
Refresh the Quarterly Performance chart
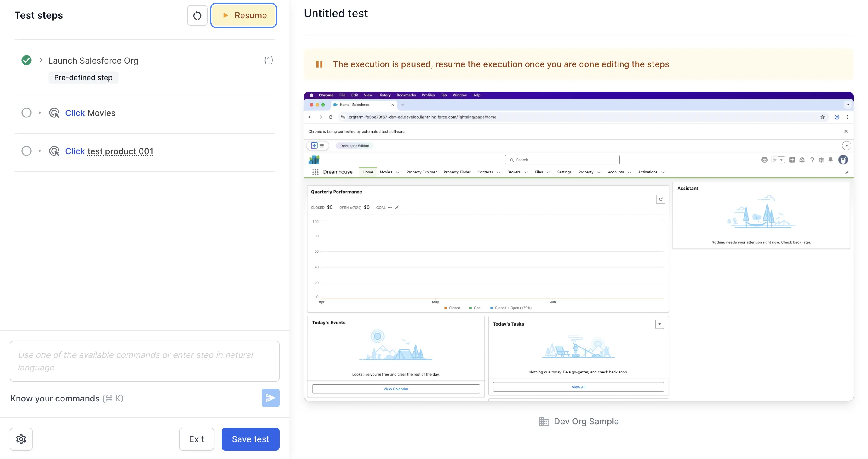(x=661, y=199)
